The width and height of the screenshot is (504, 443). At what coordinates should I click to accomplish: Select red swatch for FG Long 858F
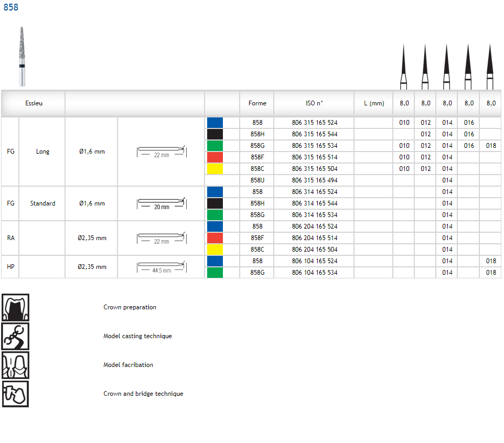click(x=215, y=157)
